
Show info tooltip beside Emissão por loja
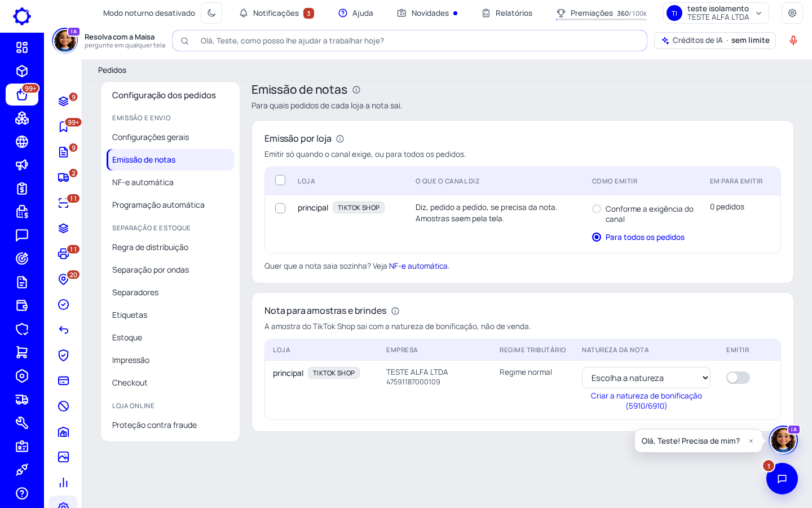click(x=340, y=139)
